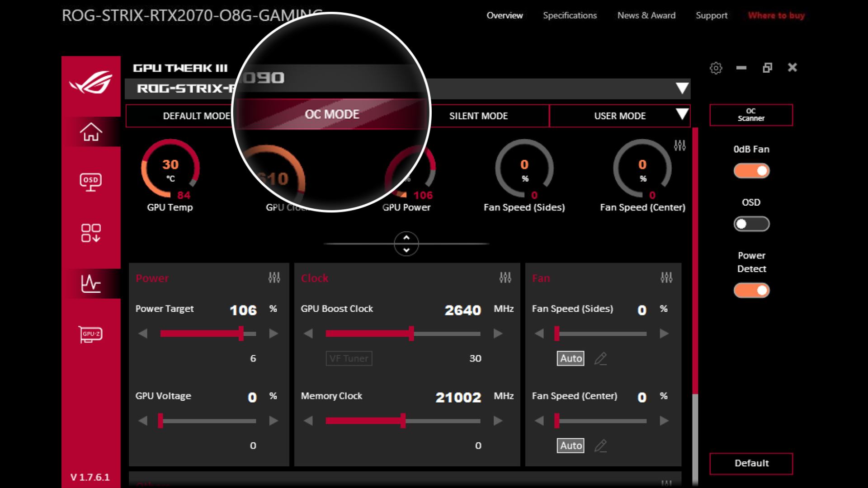Launch GPU-Z from the sidebar
This screenshot has width=868, height=488.
(91, 334)
